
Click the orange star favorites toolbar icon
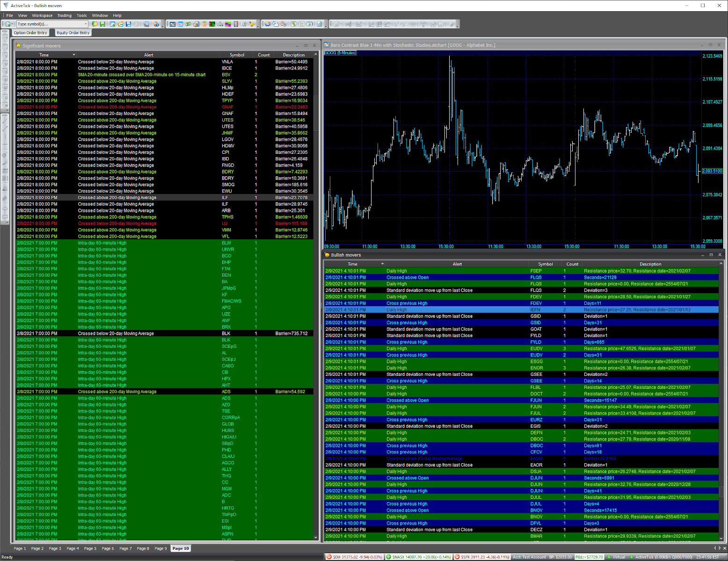pos(204,24)
